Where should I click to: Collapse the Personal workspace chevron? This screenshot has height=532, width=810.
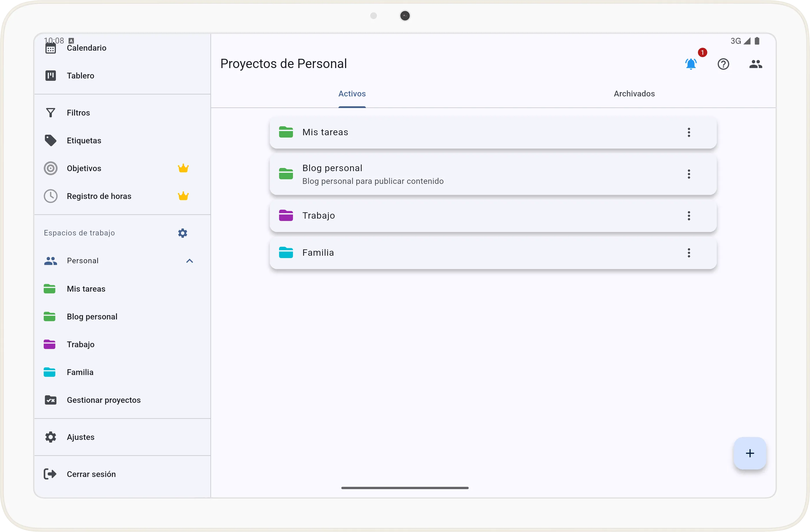coord(190,261)
